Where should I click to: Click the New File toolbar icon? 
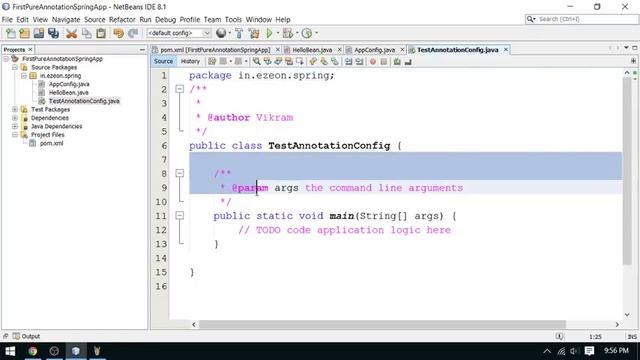11,33
